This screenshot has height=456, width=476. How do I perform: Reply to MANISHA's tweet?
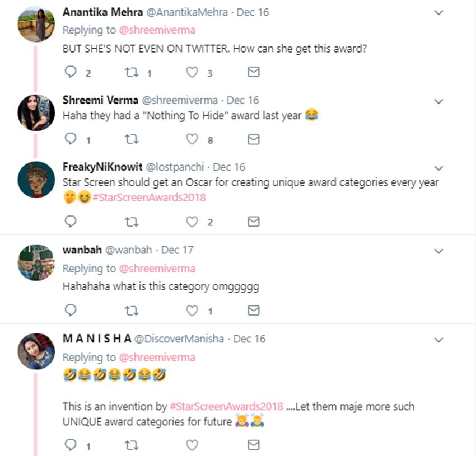coord(71,445)
